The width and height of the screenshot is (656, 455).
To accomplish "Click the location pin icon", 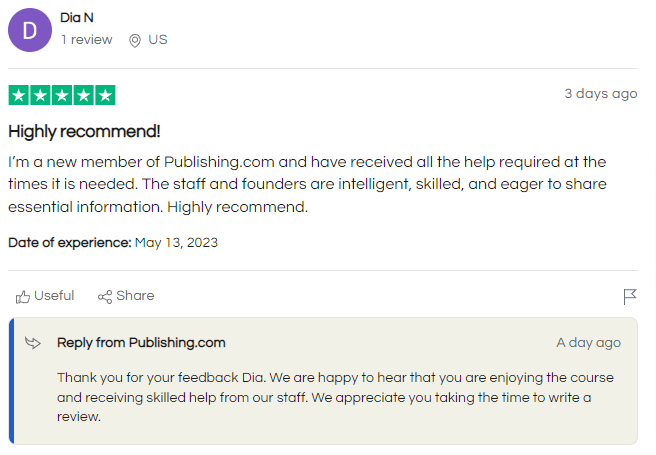I will [135, 41].
